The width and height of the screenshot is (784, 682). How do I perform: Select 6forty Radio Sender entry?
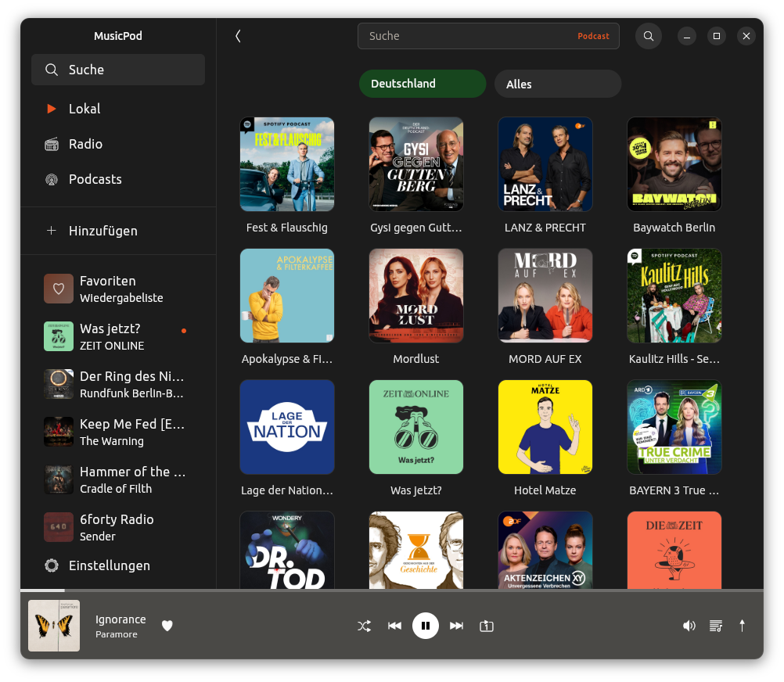pos(118,527)
